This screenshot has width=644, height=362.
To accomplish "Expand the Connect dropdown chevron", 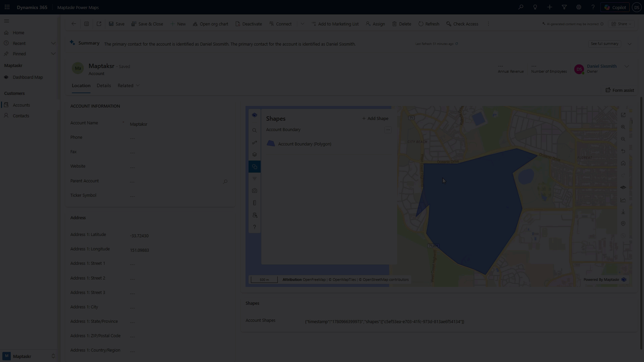I will click(x=303, y=24).
